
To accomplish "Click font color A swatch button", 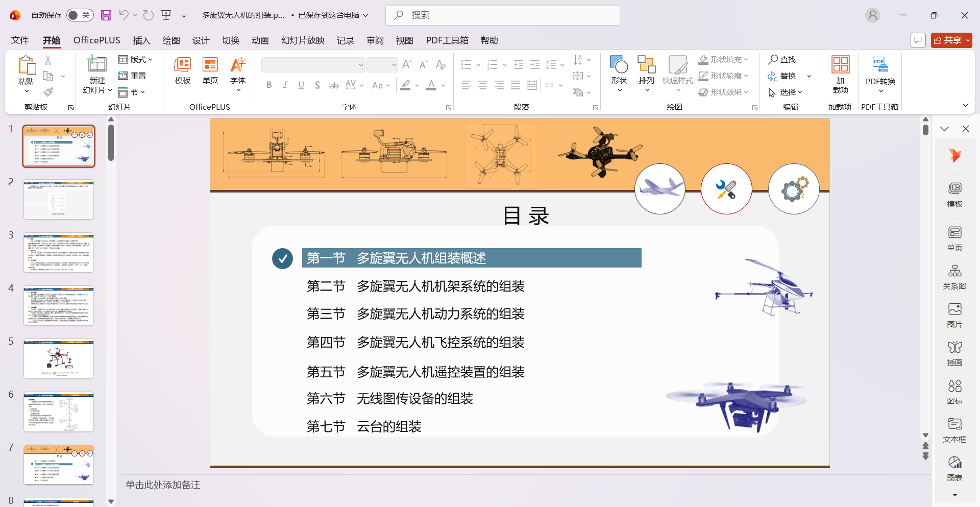I will tap(431, 85).
